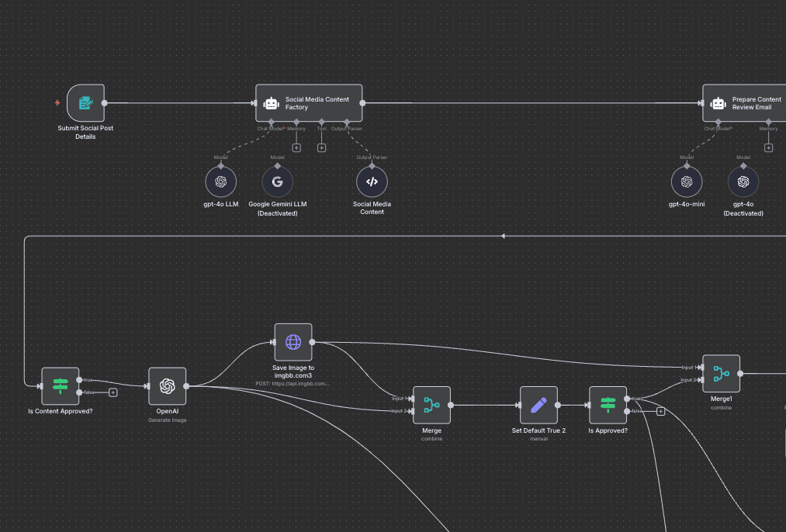Open the Is Approved? switch node

coord(608,405)
